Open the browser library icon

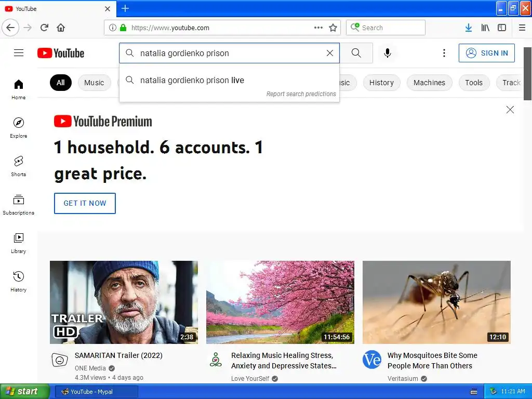pos(485,28)
